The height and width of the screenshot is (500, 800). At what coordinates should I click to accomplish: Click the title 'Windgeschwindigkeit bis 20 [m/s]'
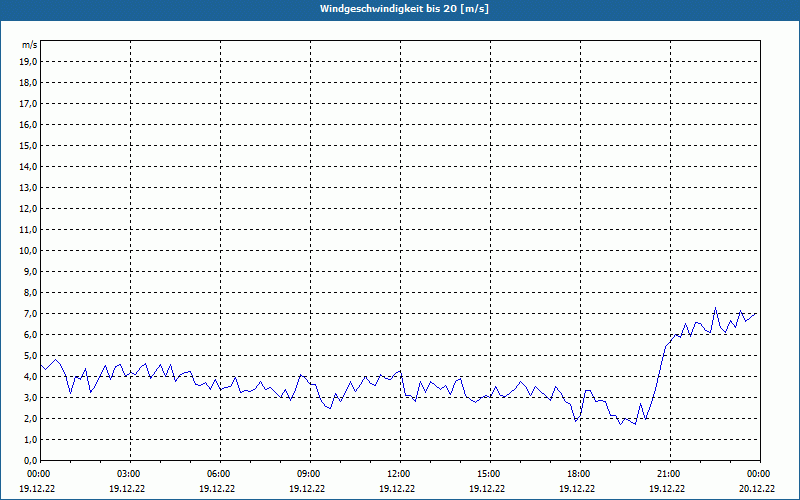404,9
